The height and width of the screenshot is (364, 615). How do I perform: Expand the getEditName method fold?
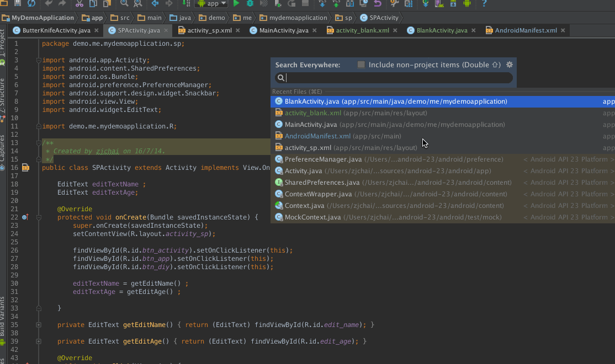(39, 324)
